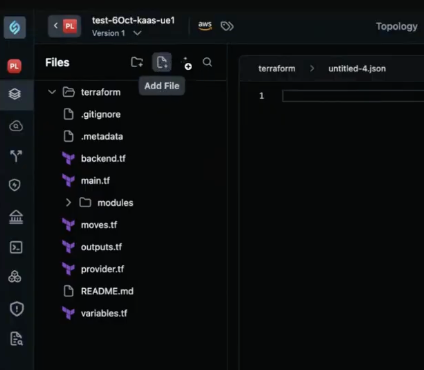This screenshot has height=370, width=424.
Task: Open the lightning shield icon in the sidebar
Action: point(15,185)
